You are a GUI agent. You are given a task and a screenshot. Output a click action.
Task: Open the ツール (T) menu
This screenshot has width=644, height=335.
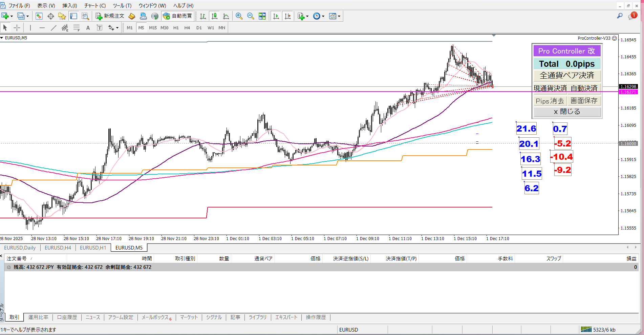(x=122, y=5)
